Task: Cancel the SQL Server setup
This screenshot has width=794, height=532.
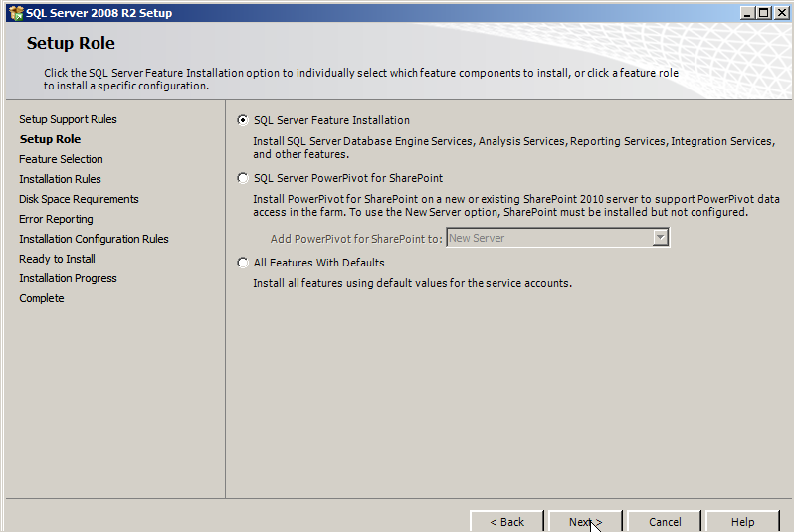Action: click(665, 521)
